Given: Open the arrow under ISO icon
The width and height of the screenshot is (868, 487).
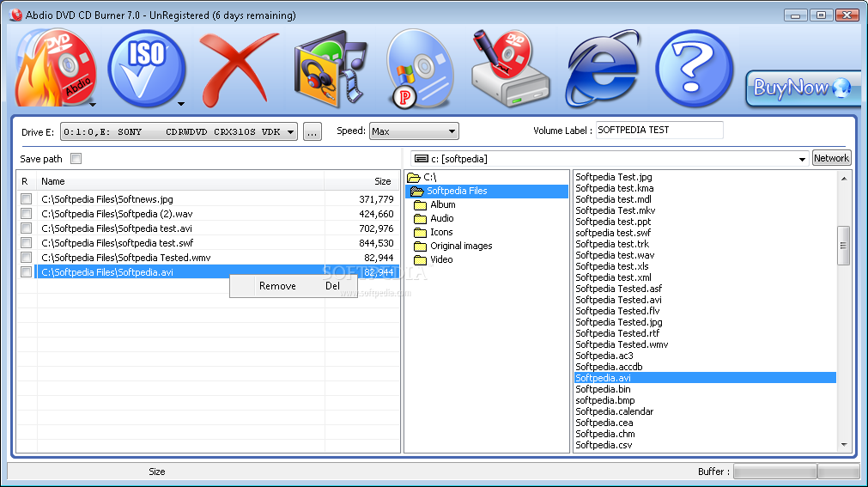Looking at the screenshot, I should [181, 104].
